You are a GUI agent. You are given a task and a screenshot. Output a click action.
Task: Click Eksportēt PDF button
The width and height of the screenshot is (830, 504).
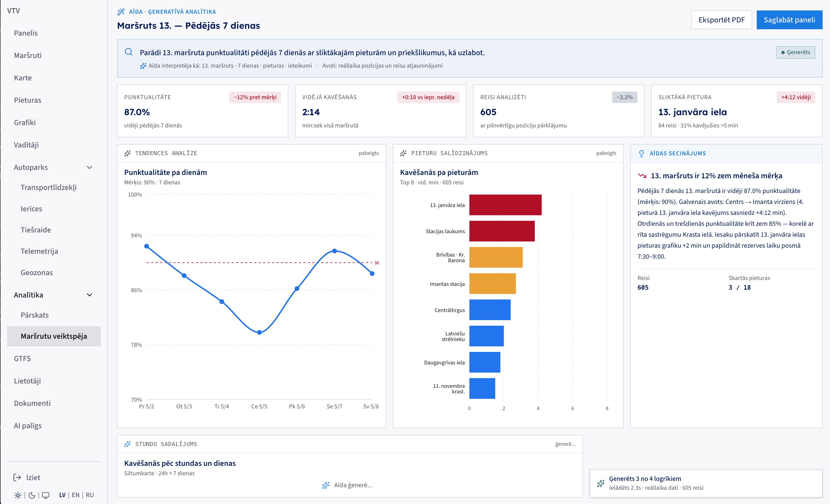[x=722, y=20]
